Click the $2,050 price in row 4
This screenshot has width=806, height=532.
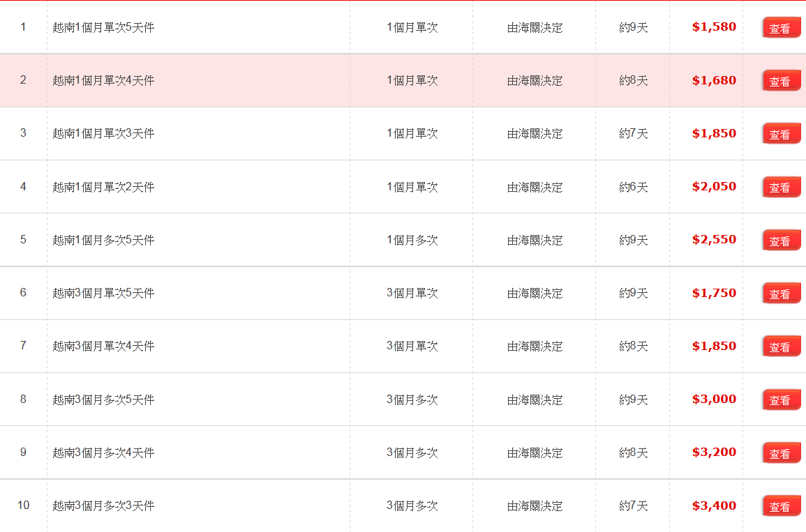(714, 186)
